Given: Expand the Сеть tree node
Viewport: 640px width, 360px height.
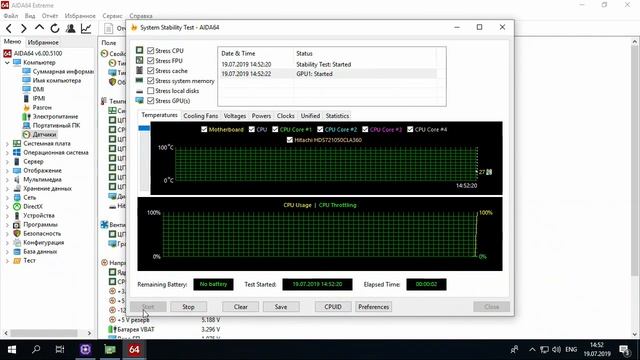Looking at the screenshot, I should pos(7,198).
